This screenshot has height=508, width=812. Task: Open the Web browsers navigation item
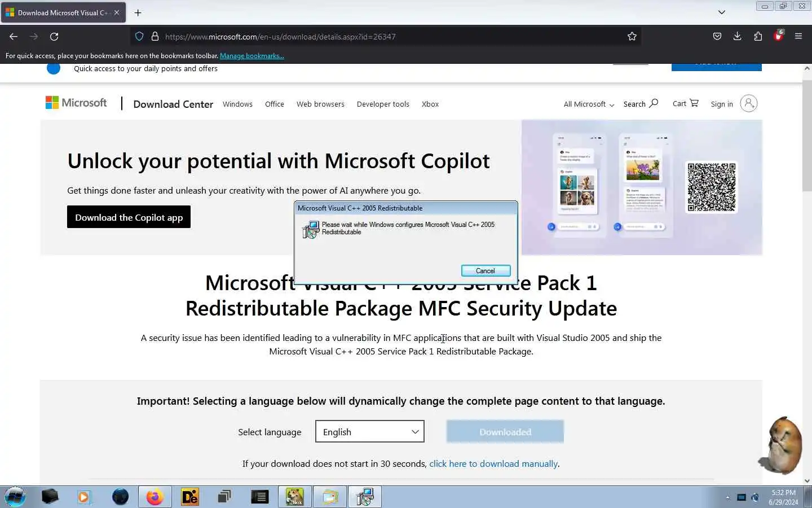pos(320,104)
